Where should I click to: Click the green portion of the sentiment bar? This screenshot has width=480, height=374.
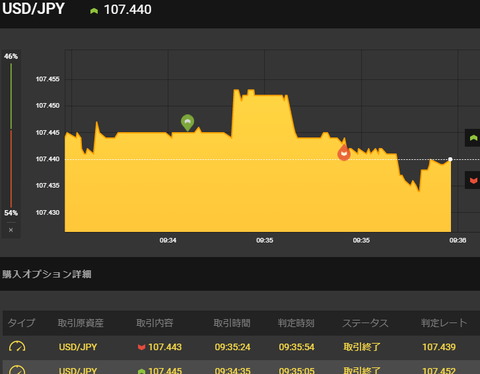[x=11, y=96]
